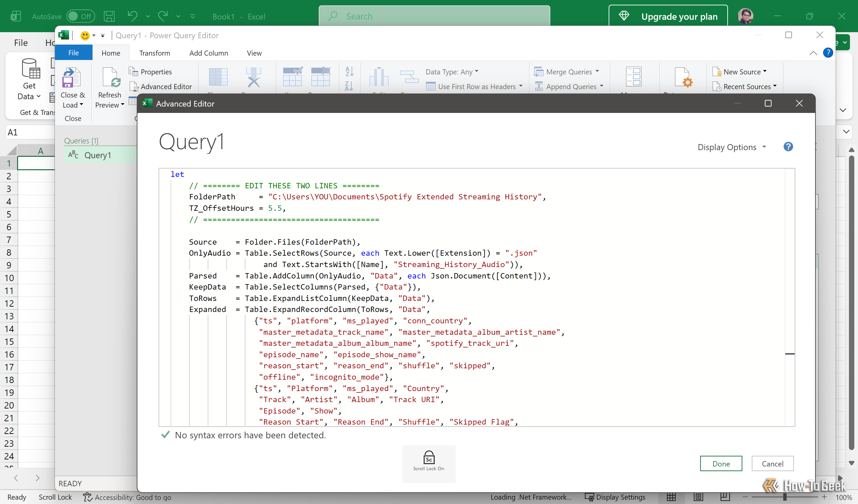The image size is (858, 504).
Task: Click the Refresh Preview icon
Action: point(111,77)
